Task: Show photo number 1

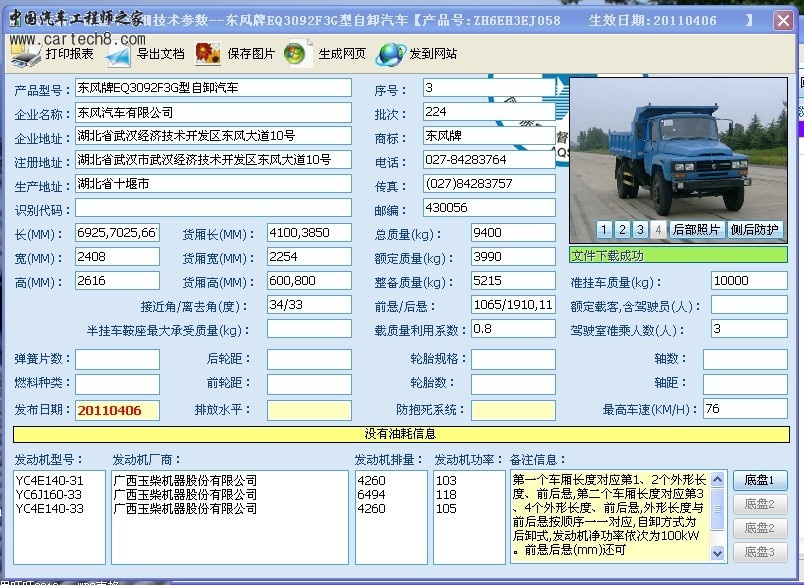Action: point(604,230)
